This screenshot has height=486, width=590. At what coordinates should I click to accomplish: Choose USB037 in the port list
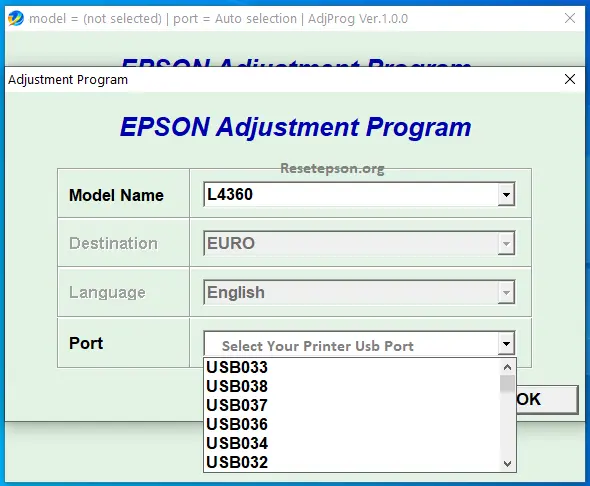point(352,405)
